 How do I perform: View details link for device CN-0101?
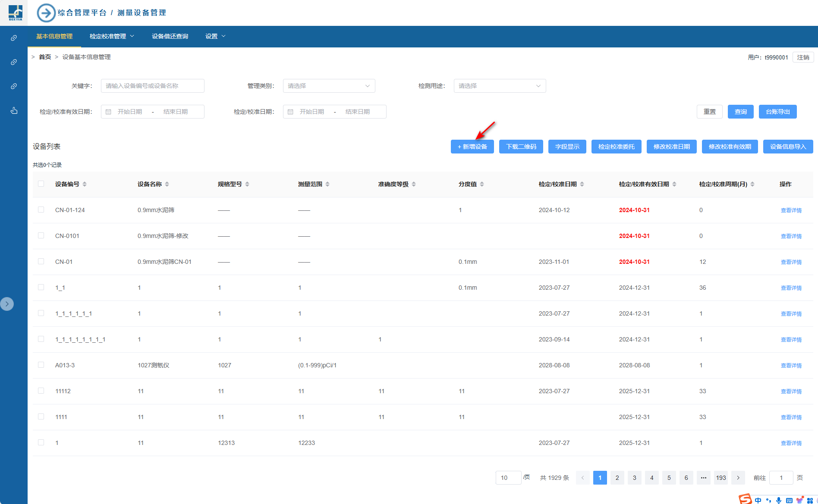(791, 236)
